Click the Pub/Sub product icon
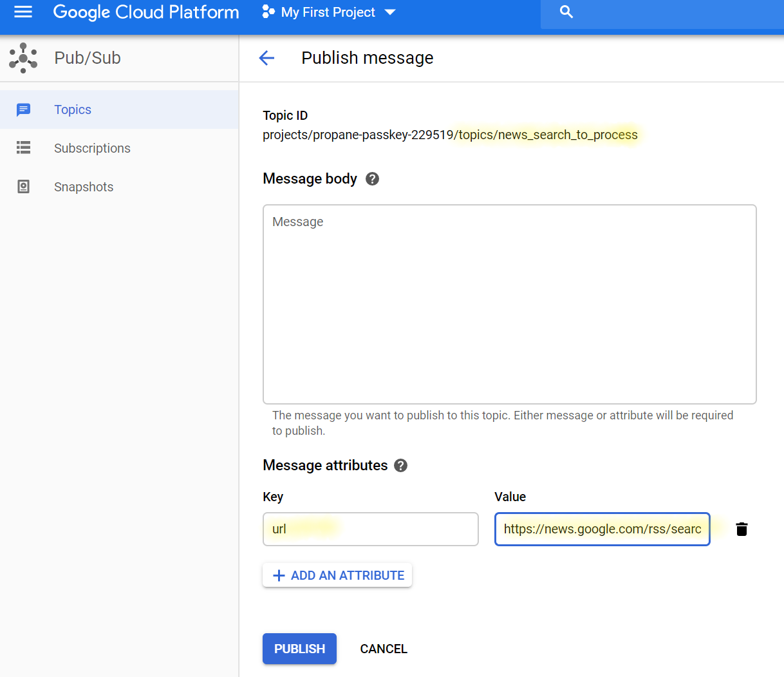The width and height of the screenshot is (784, 677). (x=23, y=58)
